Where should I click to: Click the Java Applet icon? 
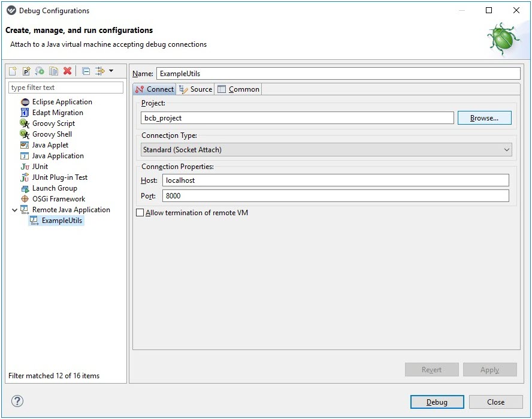pos(25,145)
